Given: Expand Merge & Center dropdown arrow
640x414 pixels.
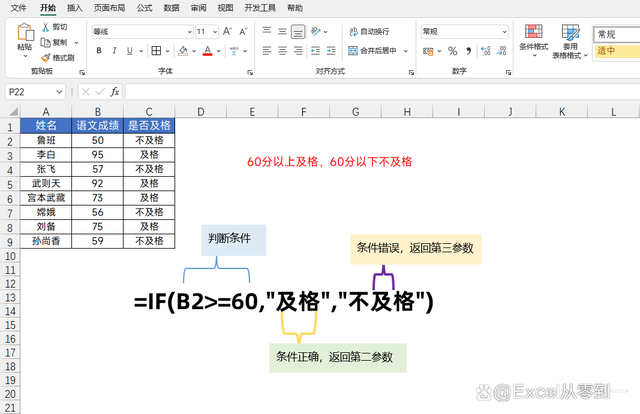Looking at the screenshot, I should coord(406,51).
